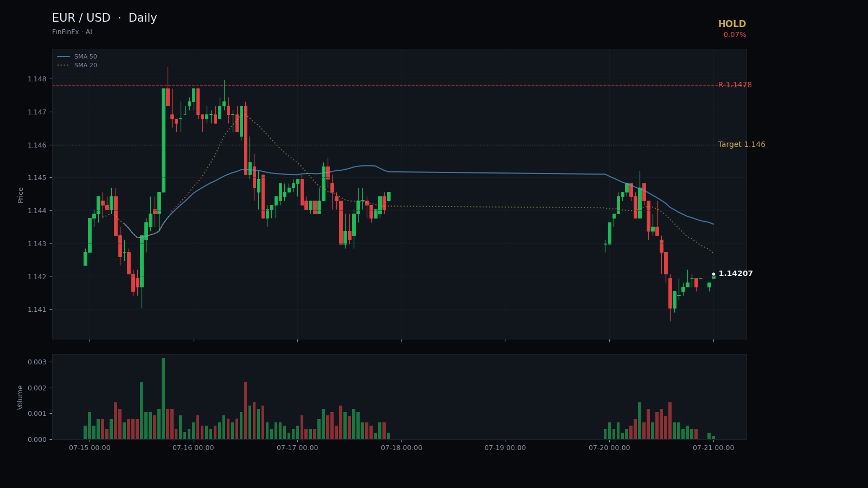Click the -0.07% change value
This screenshot has width=868, height=488.
pos(733,35)
